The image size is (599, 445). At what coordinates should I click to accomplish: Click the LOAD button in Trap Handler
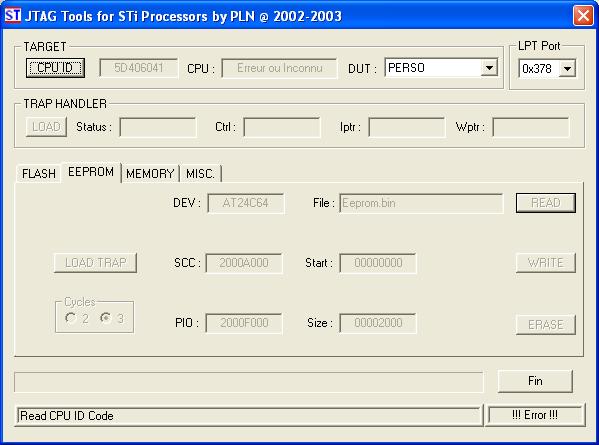(x=46, y=127)
